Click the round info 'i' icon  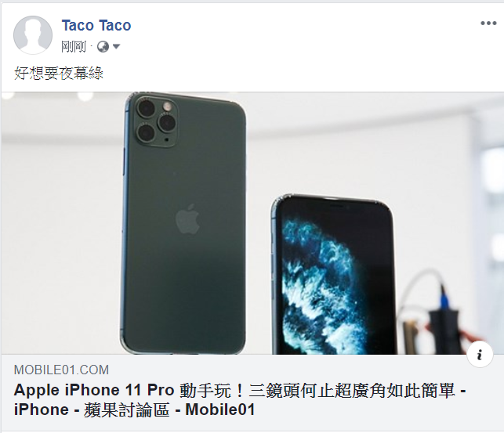tap(480, 355)
